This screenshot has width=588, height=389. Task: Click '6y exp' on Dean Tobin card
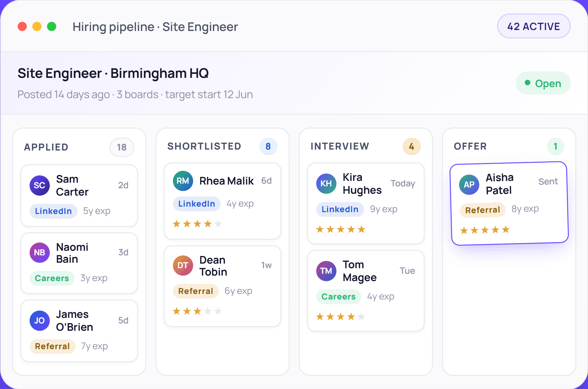point(238,291)
